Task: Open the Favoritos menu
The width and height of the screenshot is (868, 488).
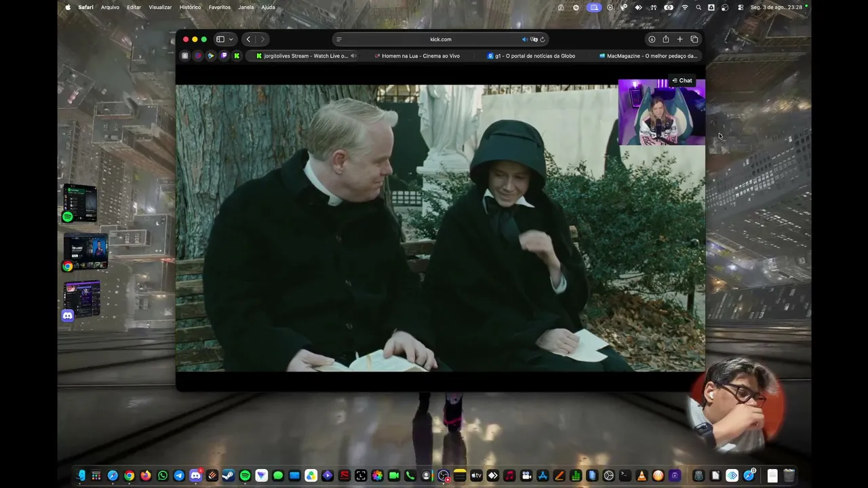Action: (x=220, y=7)
